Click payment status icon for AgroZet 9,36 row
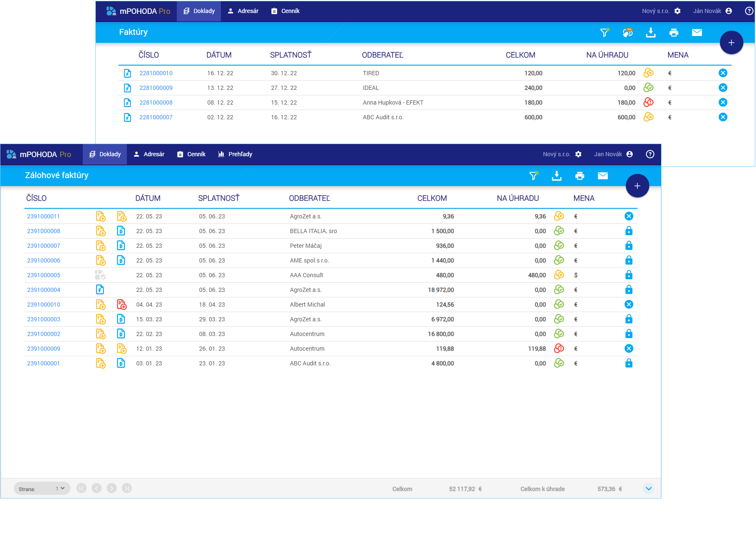The height and width of the screenshot is (546, 756). pos(559,216)
